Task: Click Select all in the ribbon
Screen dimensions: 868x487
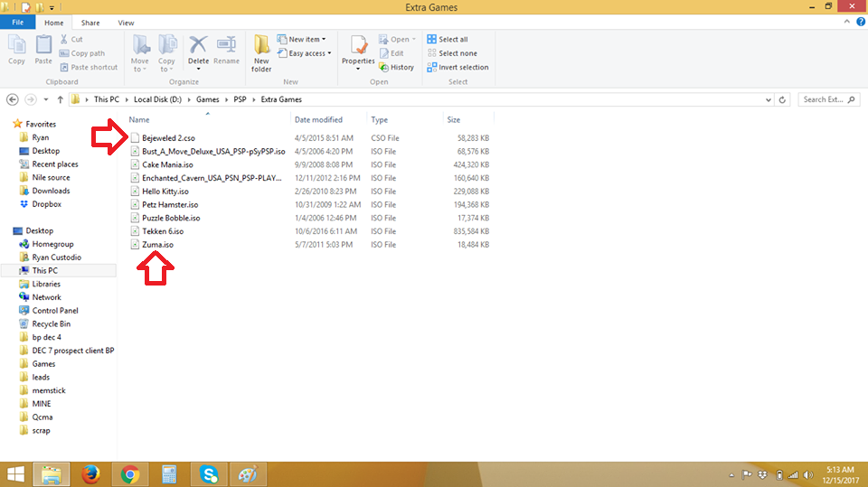Action: (448, 39)
